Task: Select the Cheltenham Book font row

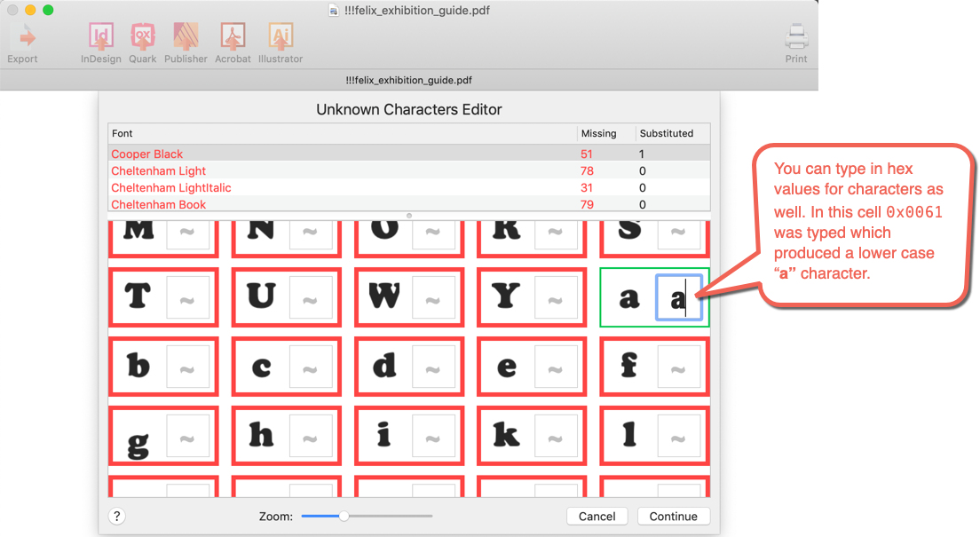Action: pyautogui.click(x=158, y=204)
